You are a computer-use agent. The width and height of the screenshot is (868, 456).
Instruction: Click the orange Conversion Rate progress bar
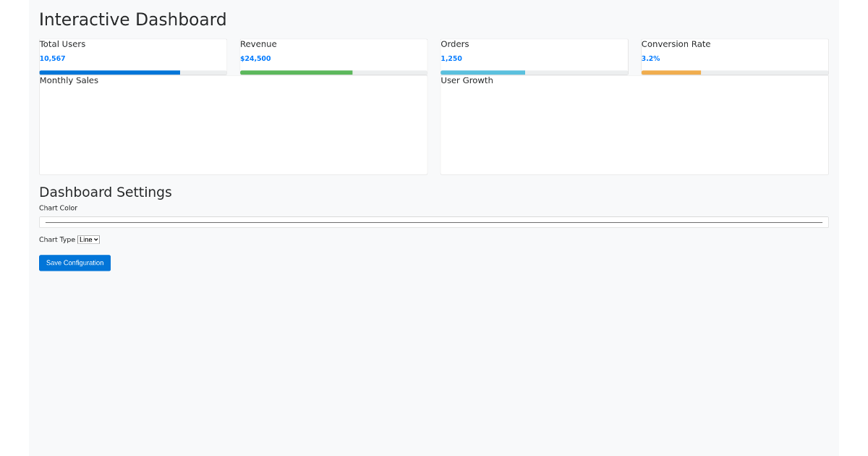671,72
